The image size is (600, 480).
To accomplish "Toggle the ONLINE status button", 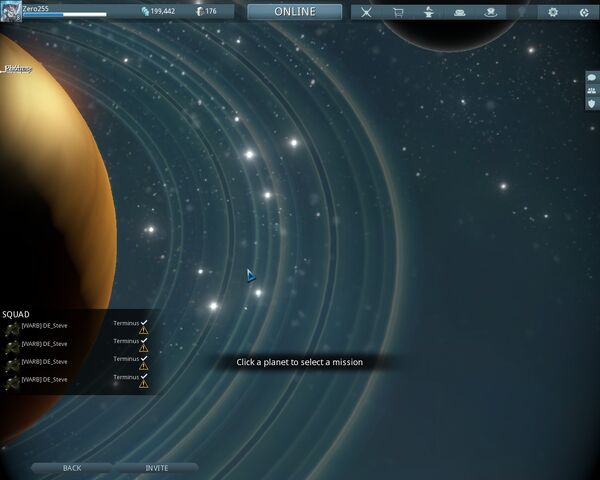I will pos(295,12).
